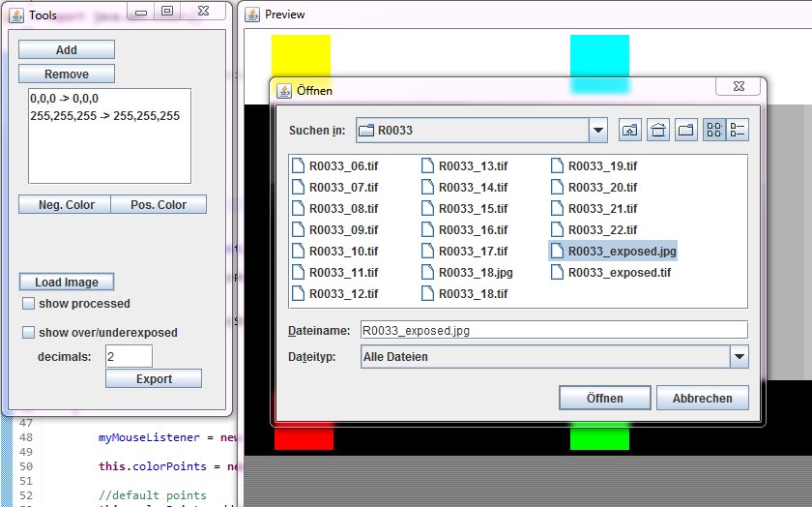This screenshot has height=507, width=812.
Task: Select the 0,0,0 -> 0,0,0 list entry
Action: 64,99
